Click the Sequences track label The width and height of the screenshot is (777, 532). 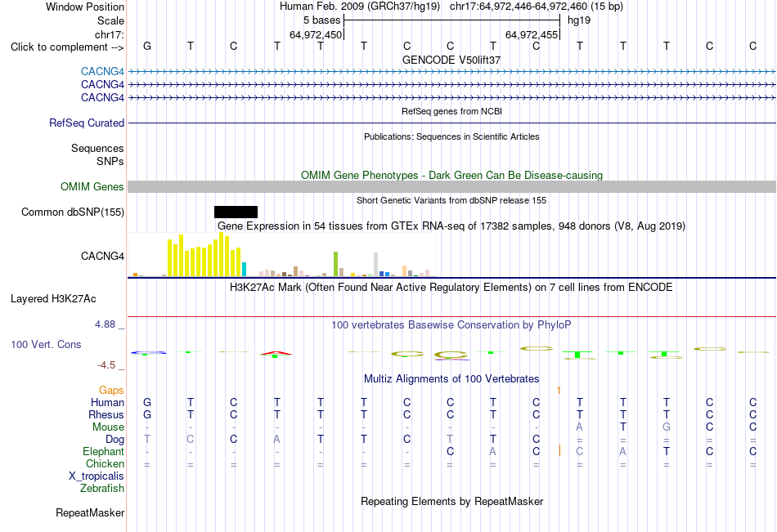[x=97, y=148]
